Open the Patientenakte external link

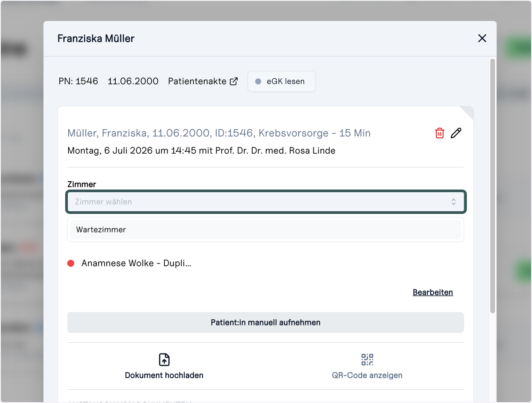203,81
